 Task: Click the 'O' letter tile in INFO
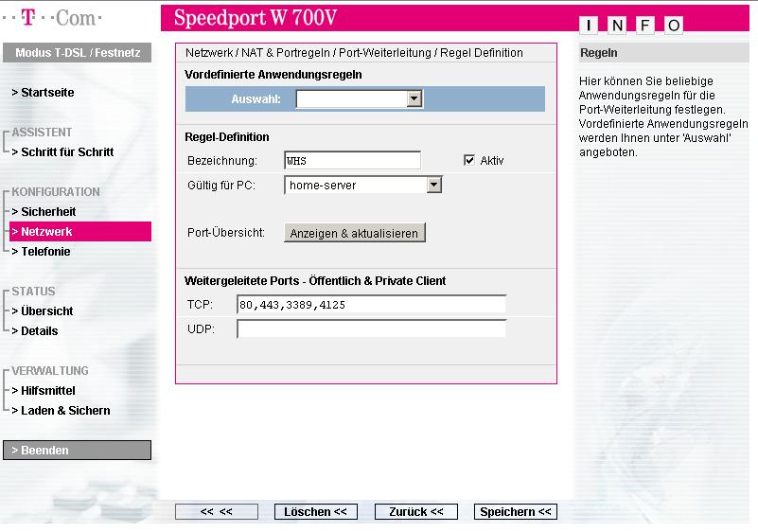674,25
